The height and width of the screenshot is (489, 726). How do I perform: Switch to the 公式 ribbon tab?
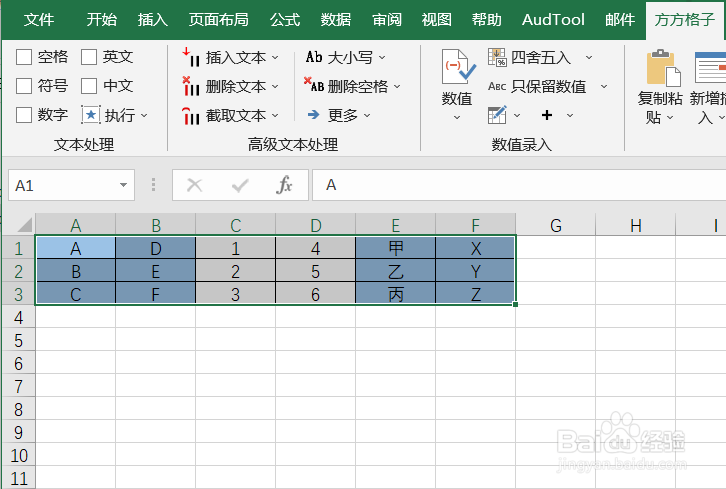285,19
